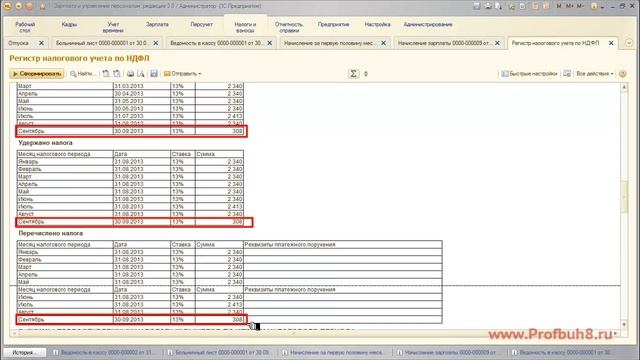Image resolution: width=640 pixels, height=360 pixels.
Task: Open Ведомость в кассу 0000-000002 in history bar
Action: [104, 352]
